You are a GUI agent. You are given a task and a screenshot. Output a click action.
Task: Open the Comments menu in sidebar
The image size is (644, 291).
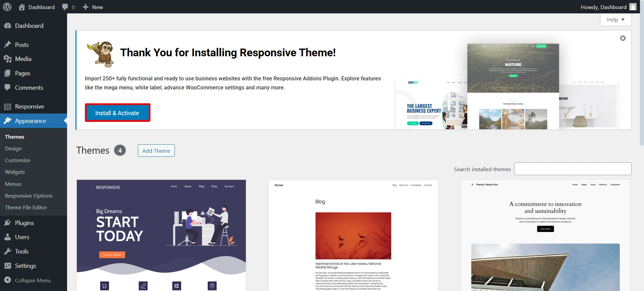point(34,88)
